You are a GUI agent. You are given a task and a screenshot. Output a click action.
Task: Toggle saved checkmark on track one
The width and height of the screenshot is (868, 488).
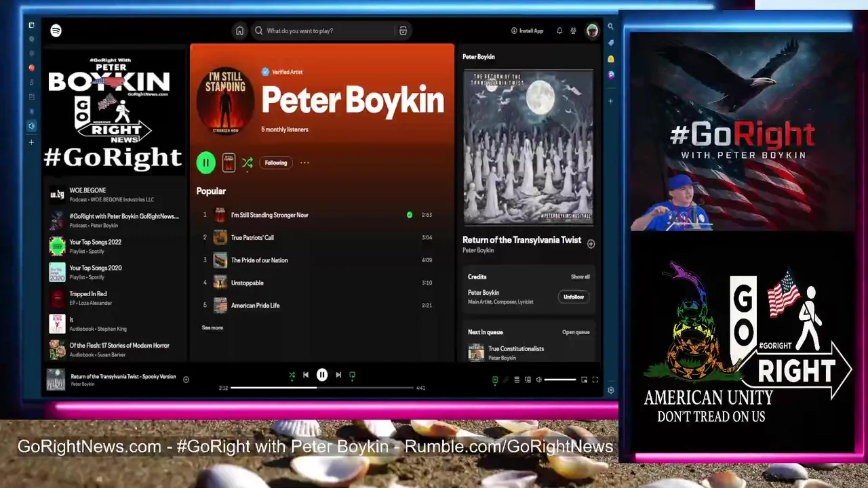click(x=410, y=215)
